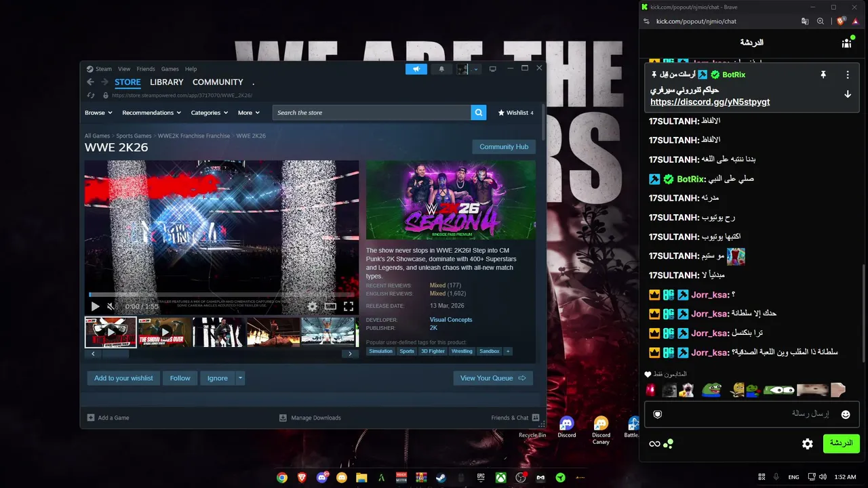Open Discord desktop shortcut
Screen dimensions: 868x488
(567, 428)
